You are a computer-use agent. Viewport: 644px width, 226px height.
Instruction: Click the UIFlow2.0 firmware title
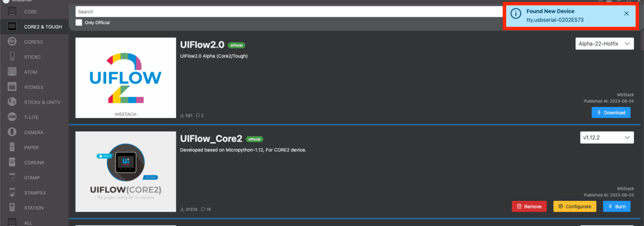pos(202,45)
